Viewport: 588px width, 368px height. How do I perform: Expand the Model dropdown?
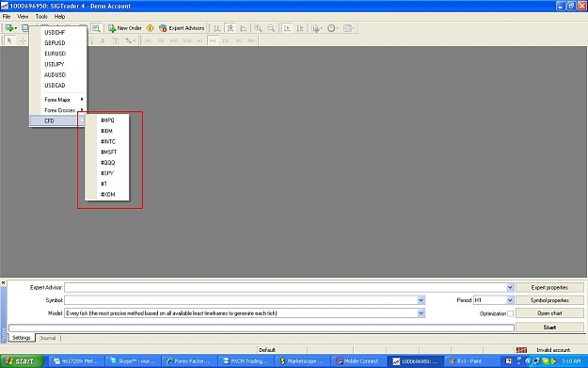click(421, 313)
